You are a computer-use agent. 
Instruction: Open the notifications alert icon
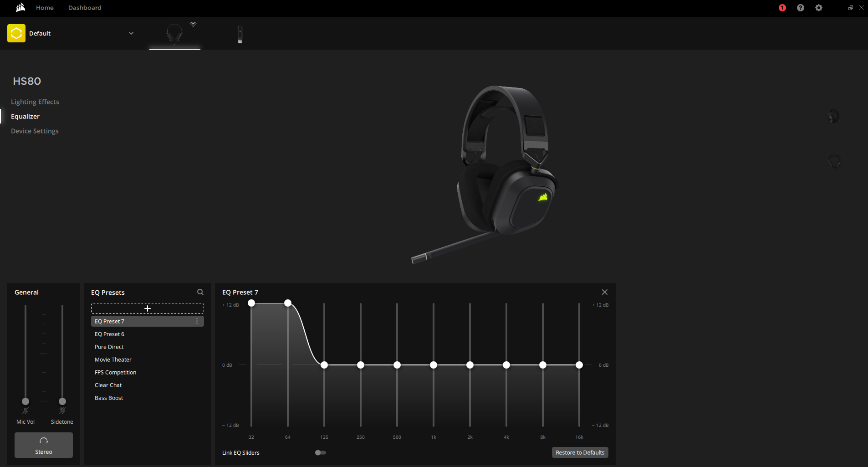click(x=782, y=8)
